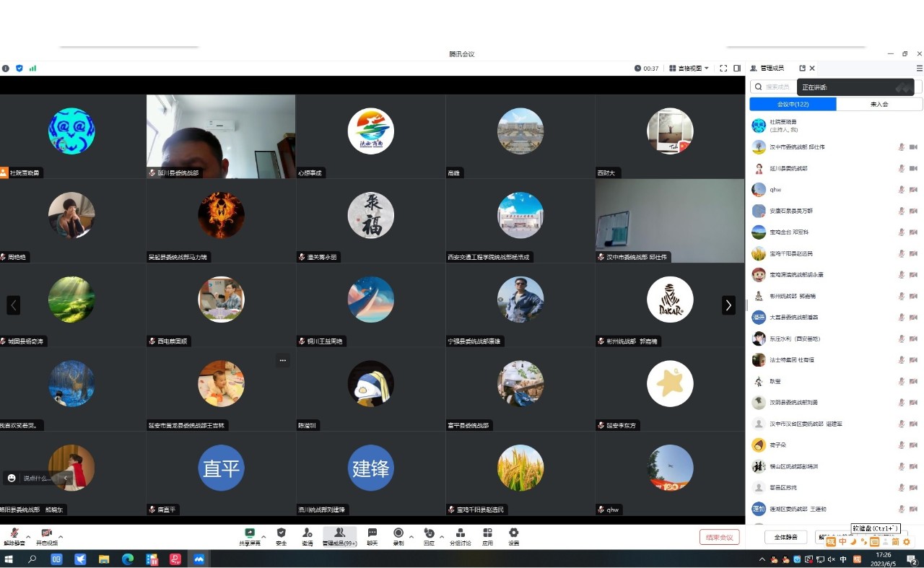The image size is (924, 568).
Task: Expand the arrow beside the 录制 button
Action: point(411,537)
